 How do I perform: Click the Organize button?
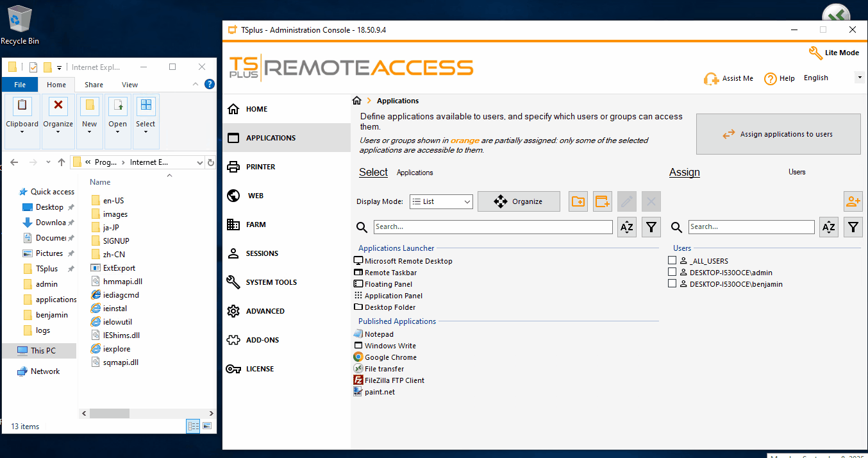click(519, 201)
